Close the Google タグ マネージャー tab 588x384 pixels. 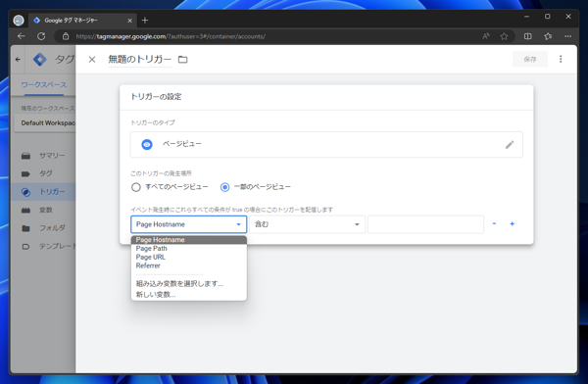(x=129, y=21)
